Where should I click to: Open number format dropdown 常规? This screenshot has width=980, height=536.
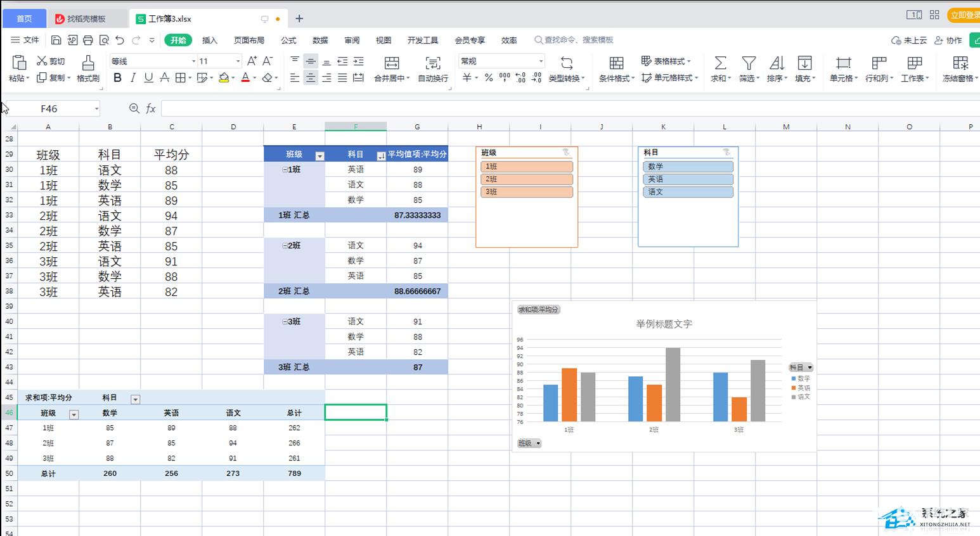(x=541, y=61)
